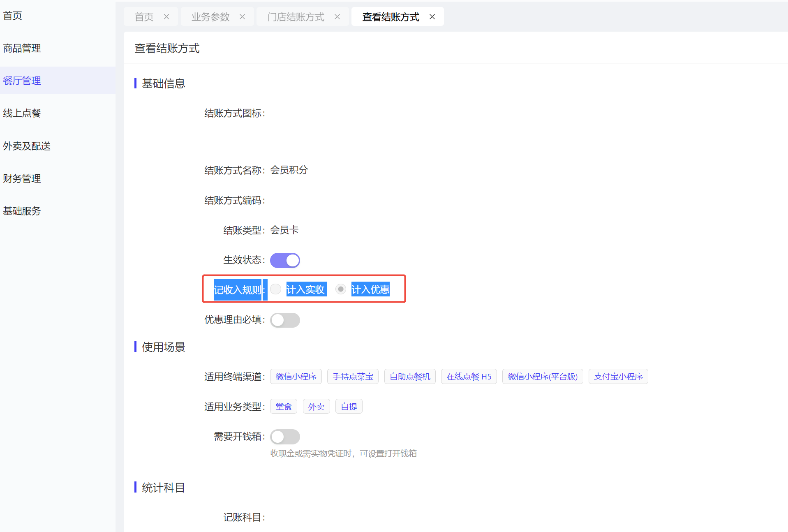Go to 财务管理 in the sidebar
Viewport: 788px width, 532px height.
coord(22,178)
